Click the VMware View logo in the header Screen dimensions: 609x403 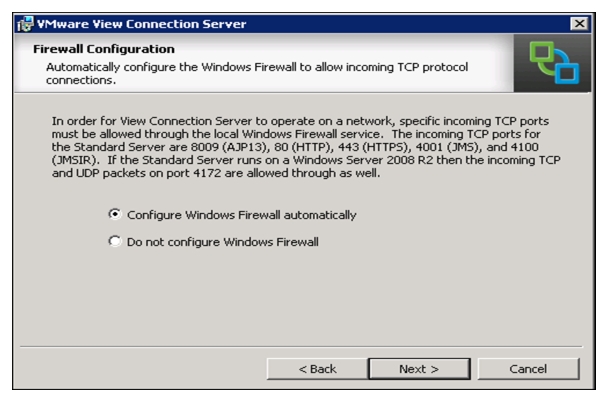552,63
